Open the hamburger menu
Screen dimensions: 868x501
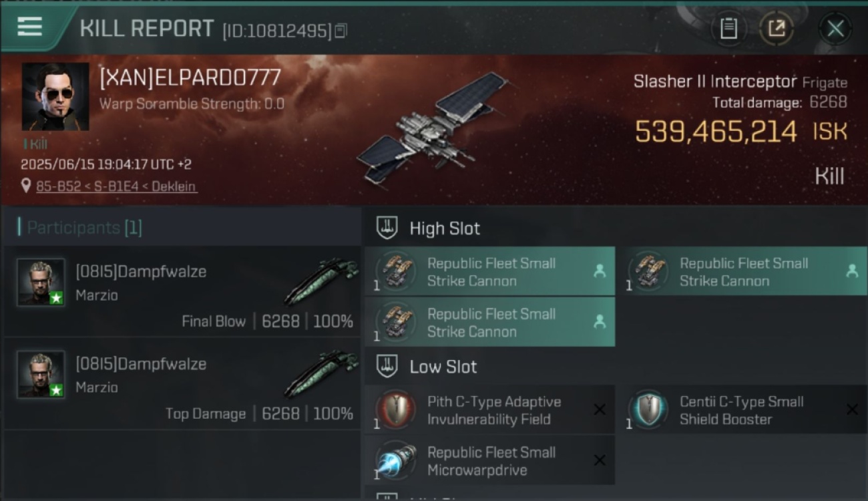(x=30, y=27)
